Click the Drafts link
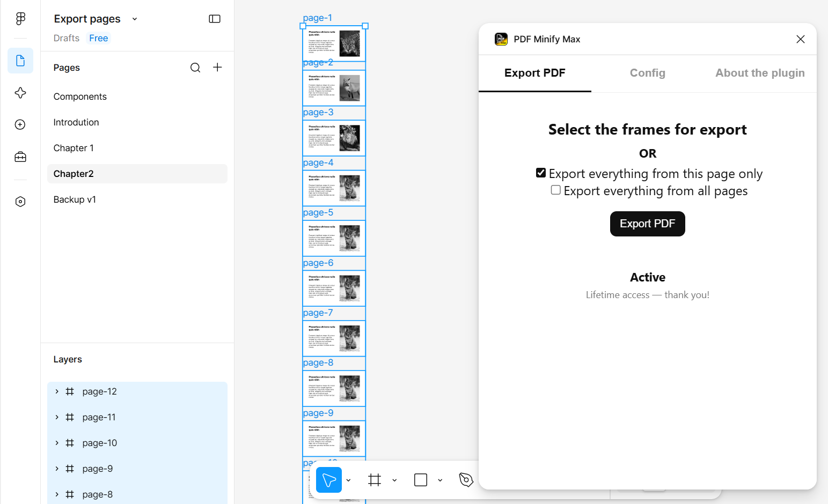 click(x=67, y=38)
